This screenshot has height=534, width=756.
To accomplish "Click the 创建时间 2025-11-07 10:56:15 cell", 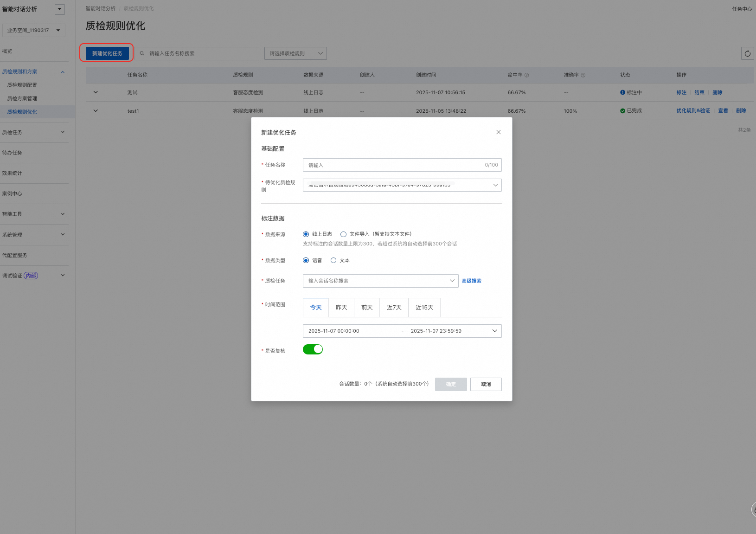I will click(441, 92).
